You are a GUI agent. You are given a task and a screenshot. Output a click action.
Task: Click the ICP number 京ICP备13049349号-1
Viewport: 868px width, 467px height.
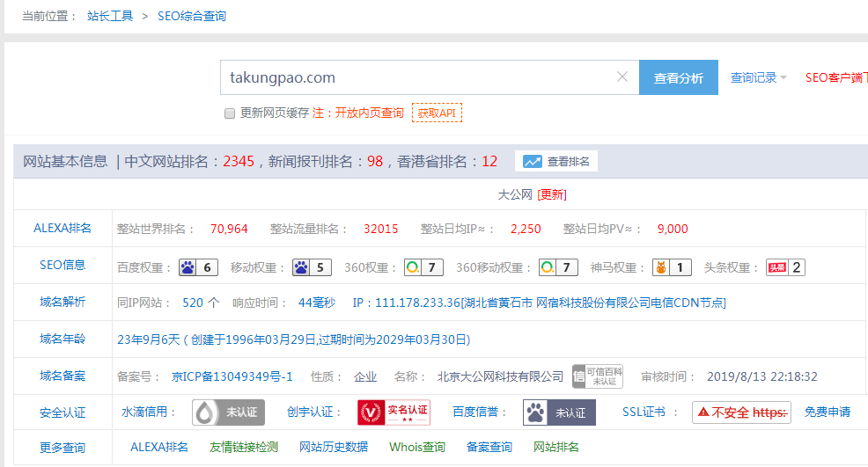232,376
